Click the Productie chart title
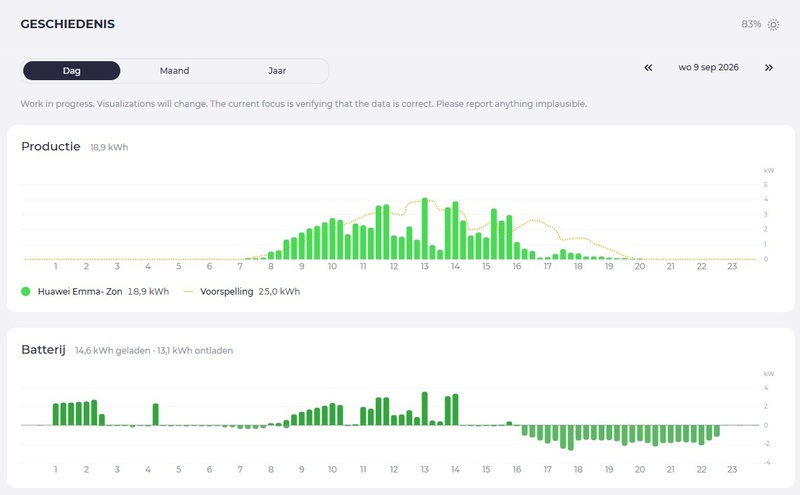The width and height of the screenshot is (800, 495). click(x=51, y=146)
